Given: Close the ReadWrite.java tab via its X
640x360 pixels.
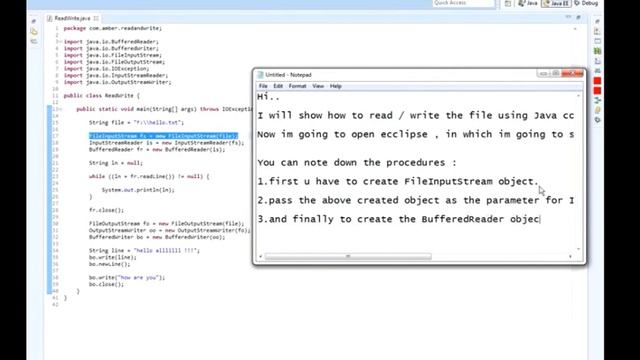Looking at the screenshot, I should click(x=96, y=18).
